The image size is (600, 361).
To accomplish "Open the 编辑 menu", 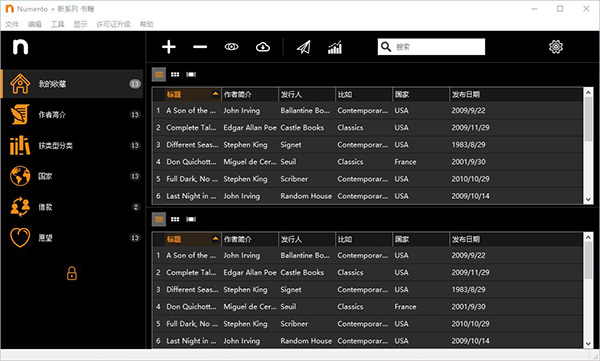I will 34,24.
